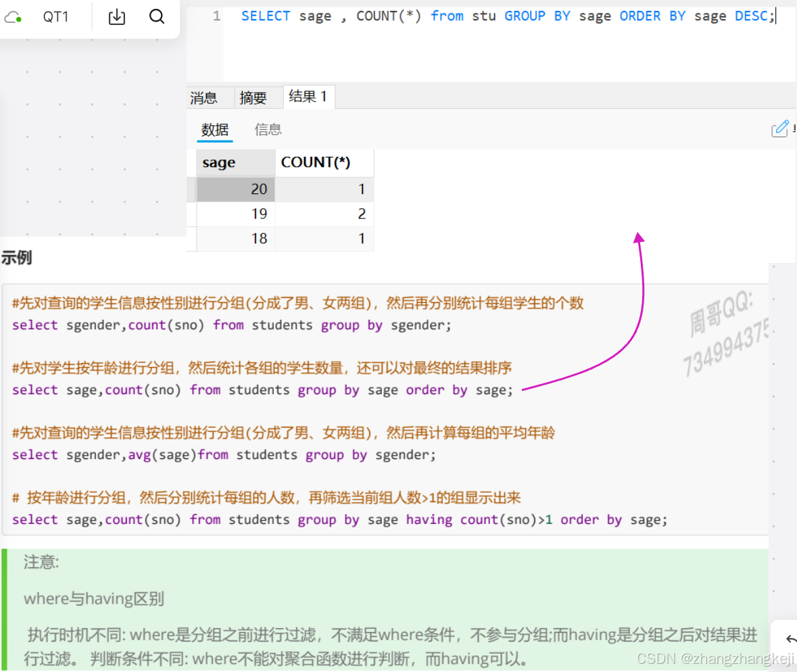Select count cell in the sage 19 row
The image size is (797, 672).
[x=324, y=214]
